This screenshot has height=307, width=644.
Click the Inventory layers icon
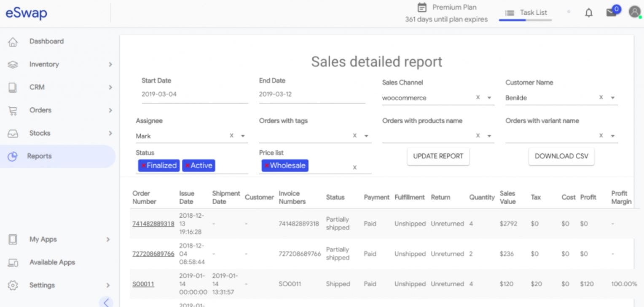[13, 64]
